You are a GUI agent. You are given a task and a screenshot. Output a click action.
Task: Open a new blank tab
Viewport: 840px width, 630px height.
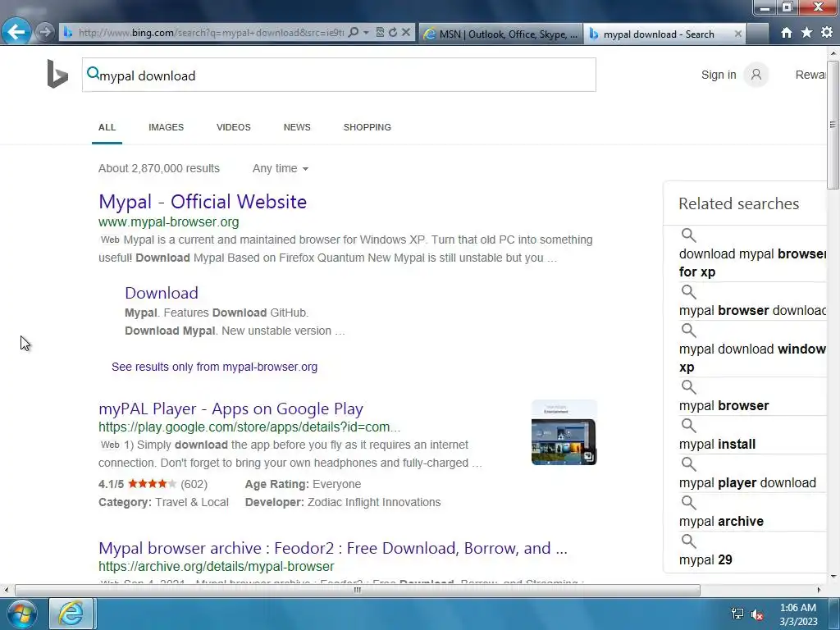click(757, 34)
